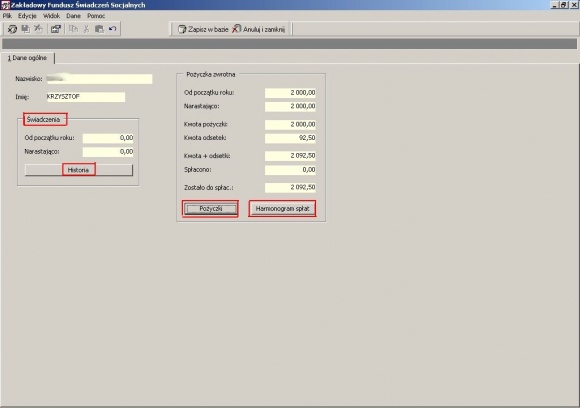Click the copy icon in the toolbar
This screenshot has width=580, height=408.
(74, 29)
